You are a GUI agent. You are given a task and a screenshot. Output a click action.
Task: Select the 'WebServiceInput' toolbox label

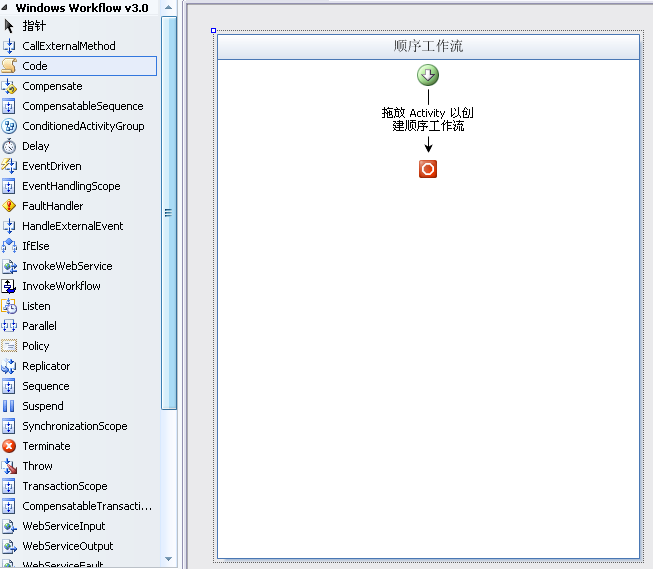64,526
